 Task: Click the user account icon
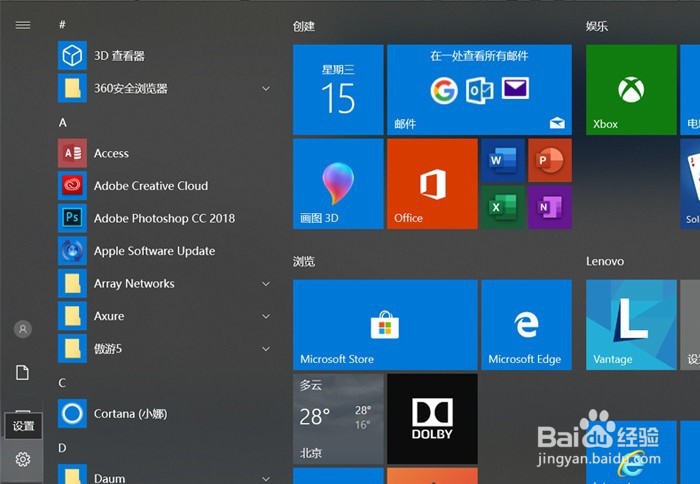[x=23, y=330]
